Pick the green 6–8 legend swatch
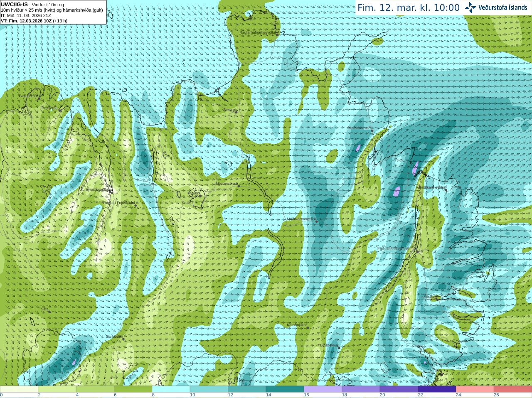The height and width of the screenshot is (398, 532). (x=133, y=389)
